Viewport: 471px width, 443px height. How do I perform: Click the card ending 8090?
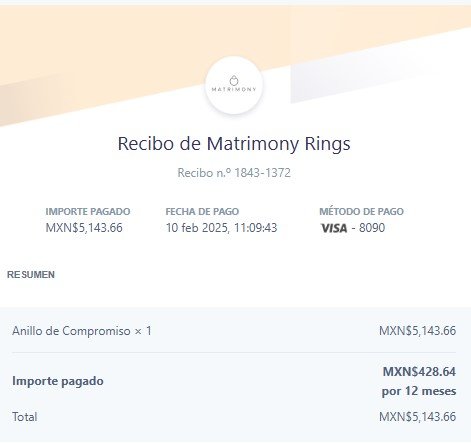point(372,228)
